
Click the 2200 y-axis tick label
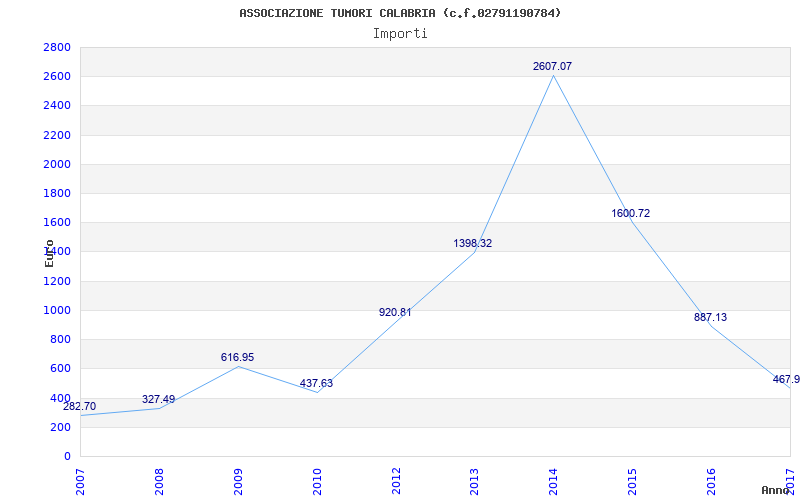57,135
